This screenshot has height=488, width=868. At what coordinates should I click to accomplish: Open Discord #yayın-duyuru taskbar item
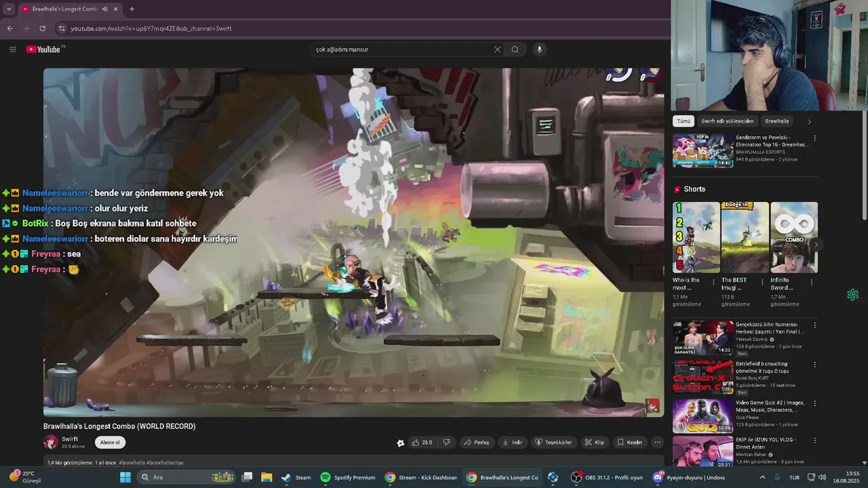688,477
